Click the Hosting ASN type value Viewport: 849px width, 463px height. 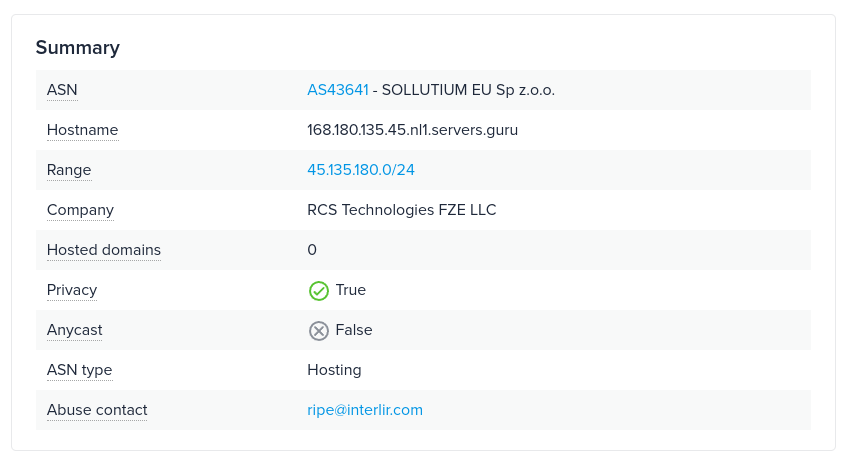334,370
